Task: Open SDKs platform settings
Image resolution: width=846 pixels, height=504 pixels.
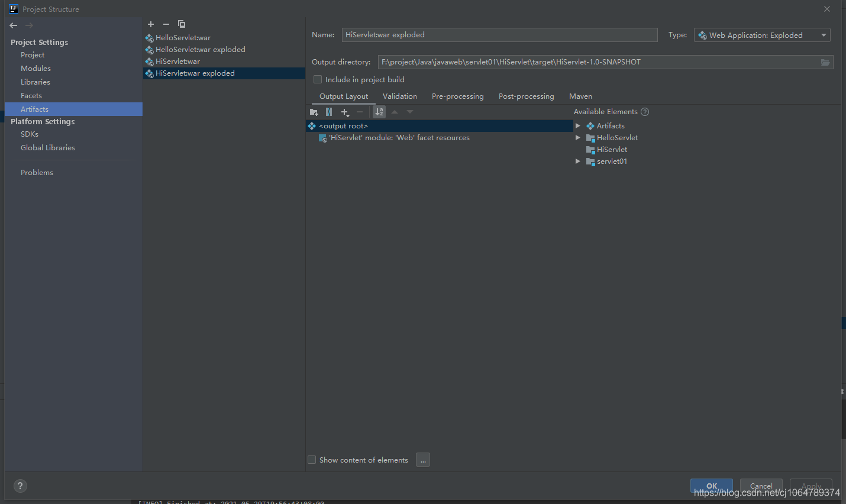Action: [x=30, y=134]
